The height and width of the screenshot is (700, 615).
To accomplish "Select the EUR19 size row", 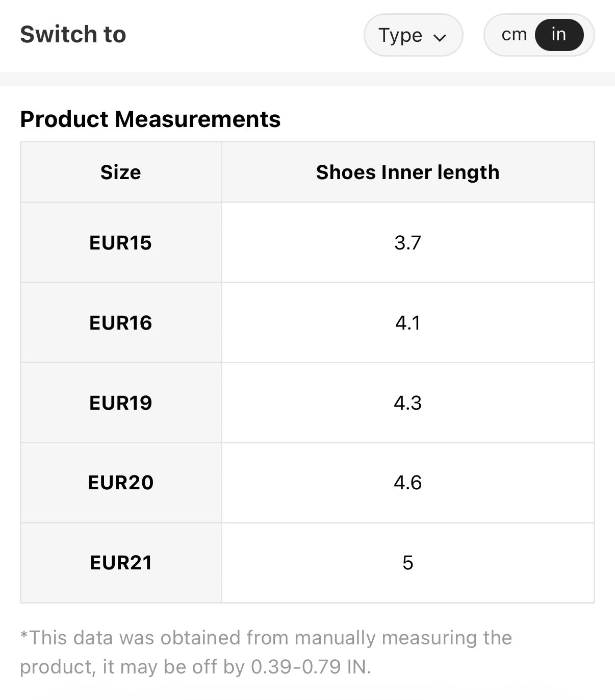I will pyautogui.click(x=120, y=403).
